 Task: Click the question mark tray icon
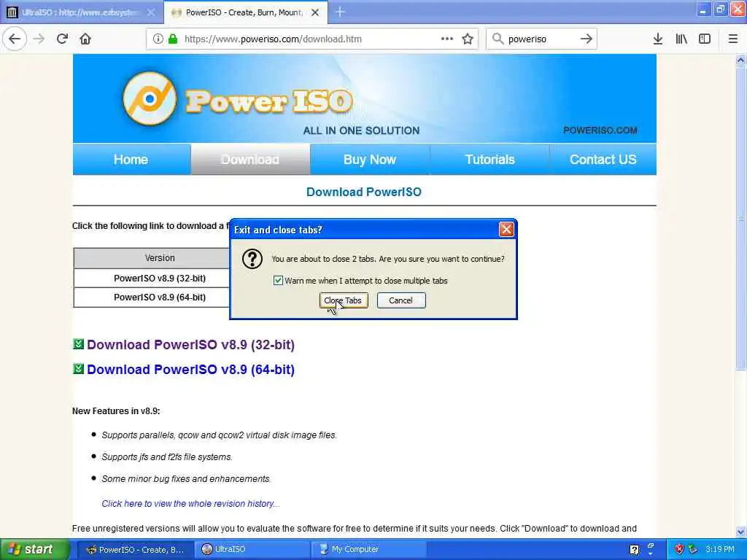pos(634,550)
